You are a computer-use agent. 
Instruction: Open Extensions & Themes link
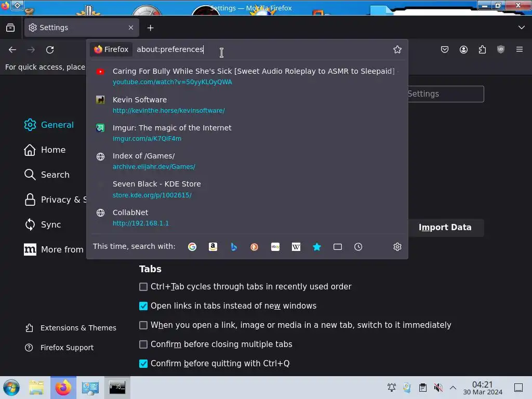click(x=71, y=328)
